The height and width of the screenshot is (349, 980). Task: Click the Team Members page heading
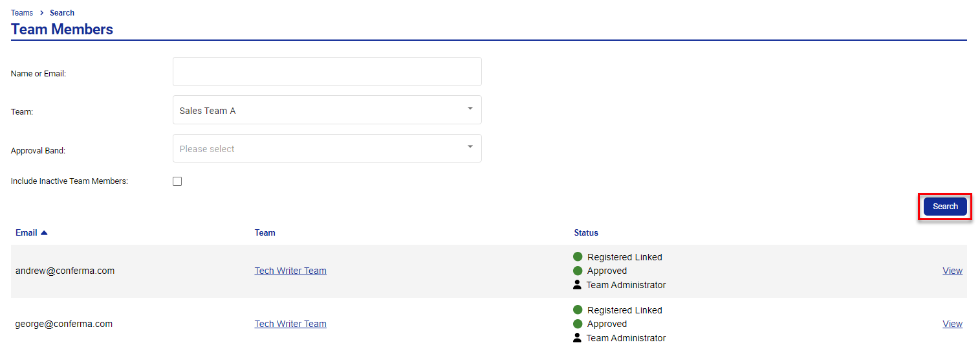62,29
